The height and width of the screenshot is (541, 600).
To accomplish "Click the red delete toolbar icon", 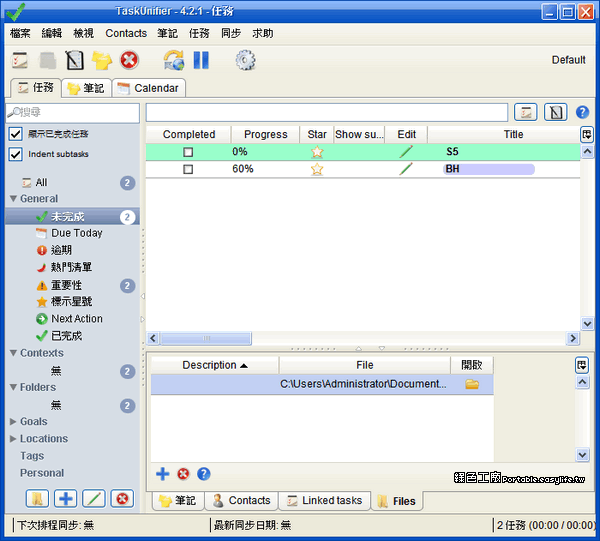I will (129, 60).
